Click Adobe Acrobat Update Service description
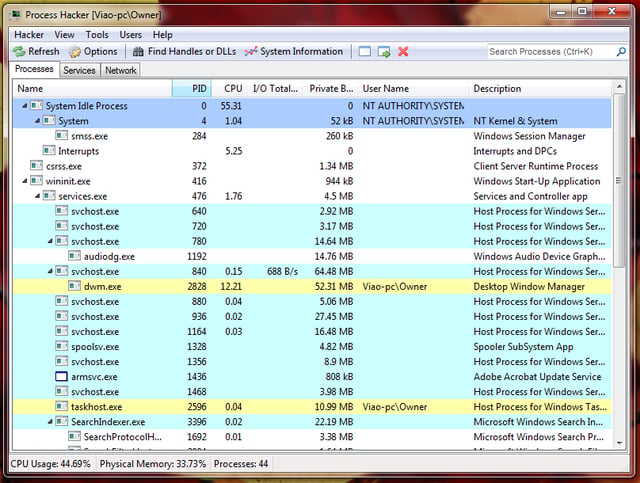This screenshot has width=640, height=483. 537,377
